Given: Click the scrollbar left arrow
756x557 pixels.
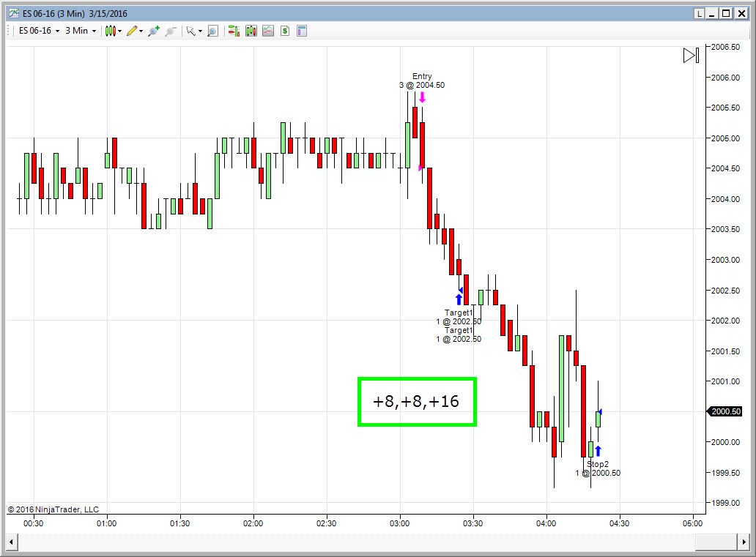Looking at the screenshot, I should (x=11, y=542).
